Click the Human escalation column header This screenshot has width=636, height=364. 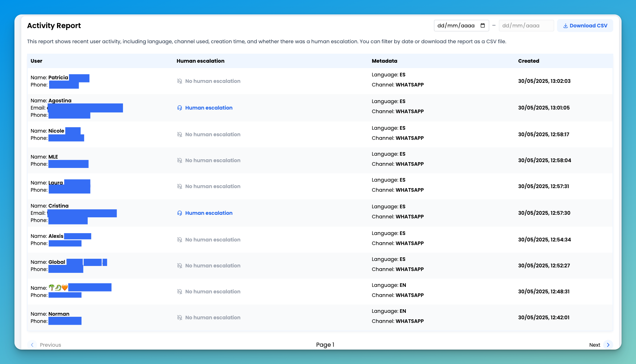tap(201, 61)
